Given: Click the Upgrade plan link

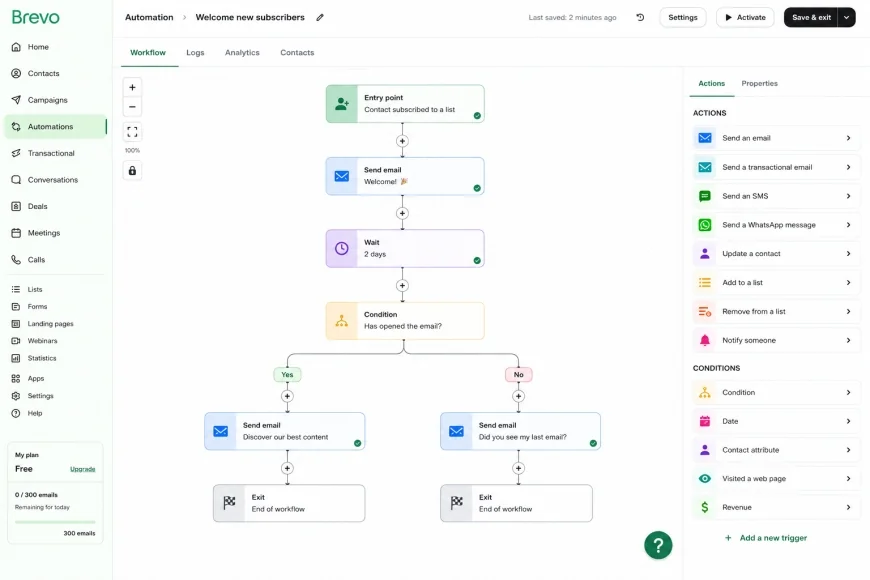Looking at the screenshot, I should (83, 469).
